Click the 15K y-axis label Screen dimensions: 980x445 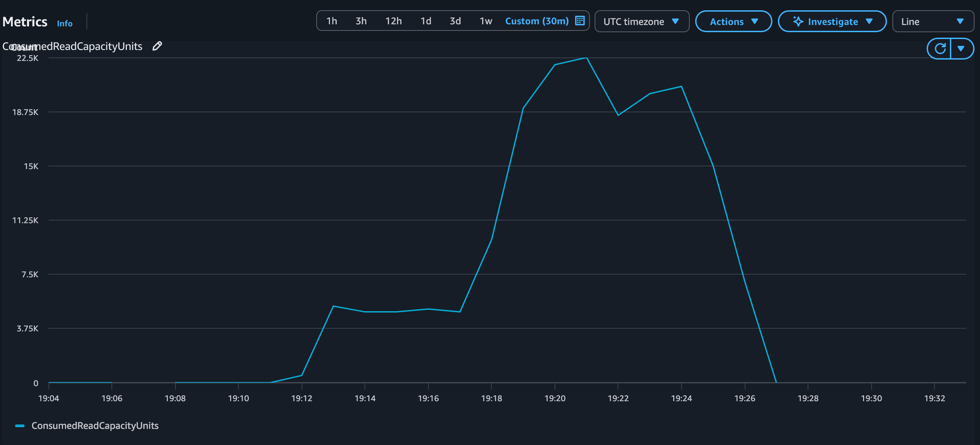coord(31,166)
